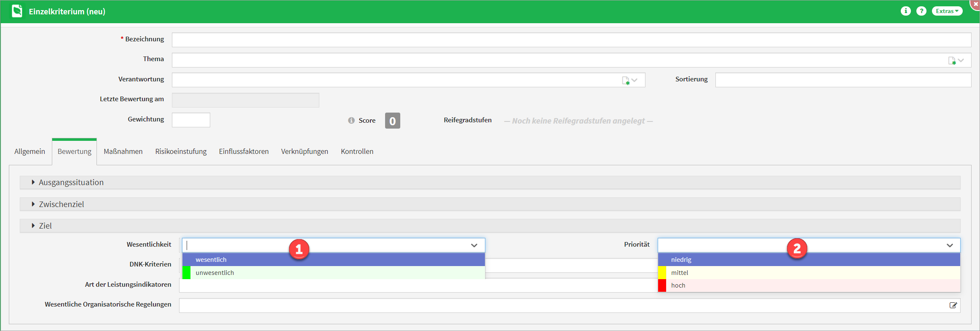The width and height of the screenshot is (980, 331).
Task: Expand the Zwischenziel section
Action: tap(61, 205)
